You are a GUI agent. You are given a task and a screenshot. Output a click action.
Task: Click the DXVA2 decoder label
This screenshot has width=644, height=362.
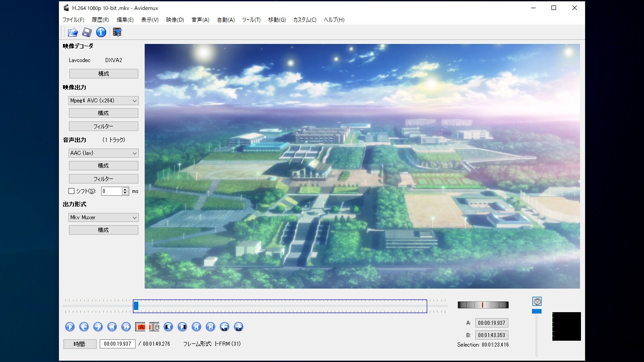click(x=113, y=60)
